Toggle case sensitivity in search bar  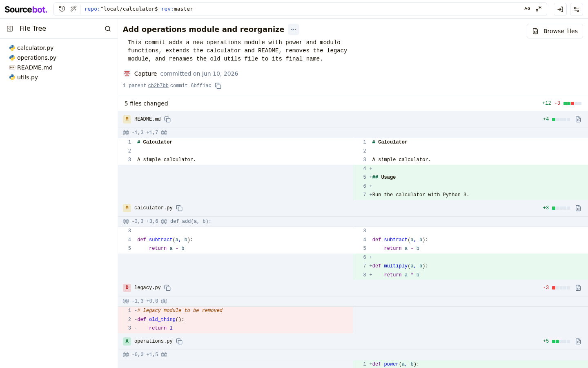pos(527,9)
